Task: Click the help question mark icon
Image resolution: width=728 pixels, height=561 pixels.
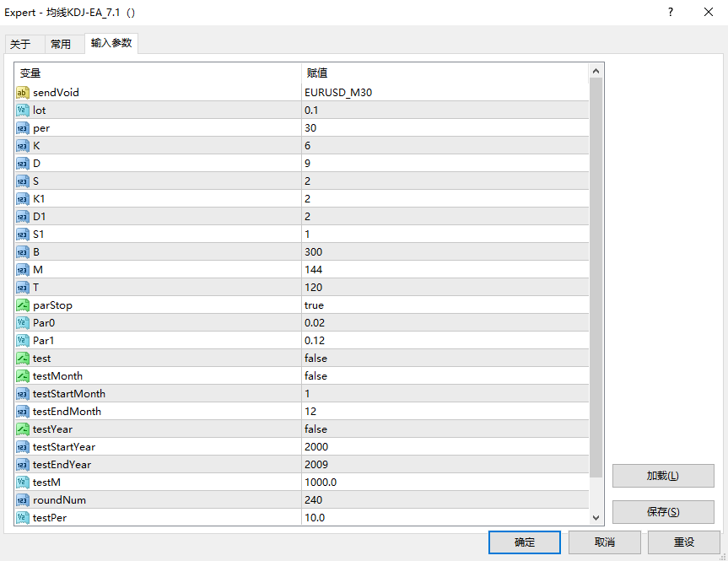Action: pyautogui.click(x=671, y=12)
